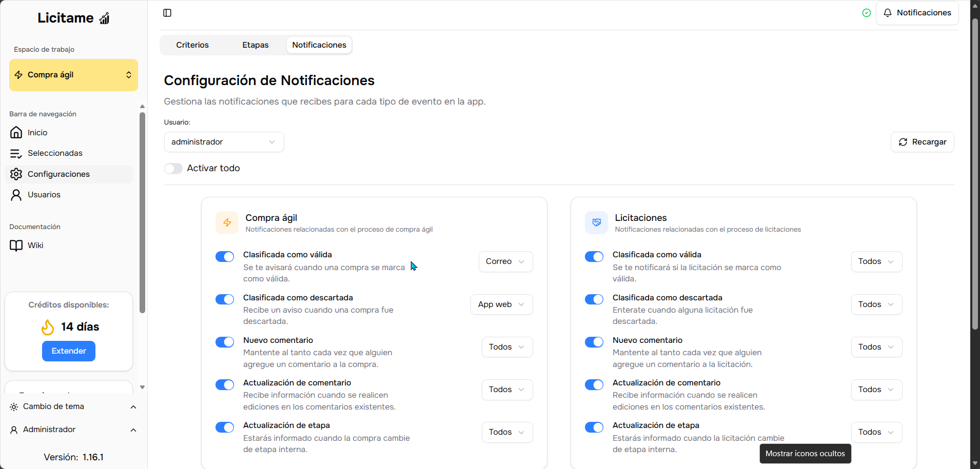Open the administrador user dropdown

point(224,142)
